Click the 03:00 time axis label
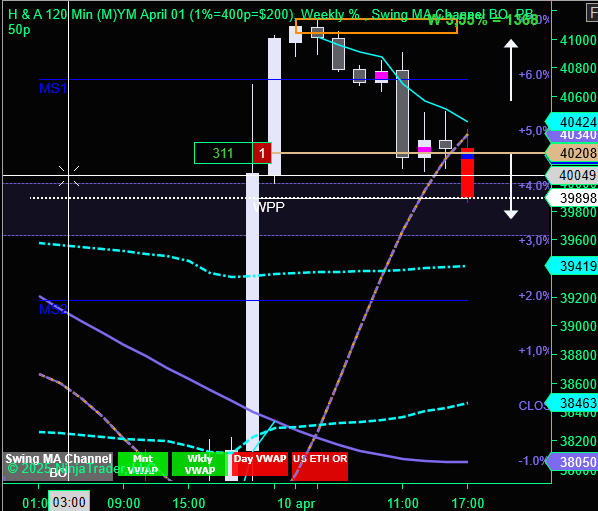Screen dimensions: 598x511 pyautogui.click(x=69, y=502)
